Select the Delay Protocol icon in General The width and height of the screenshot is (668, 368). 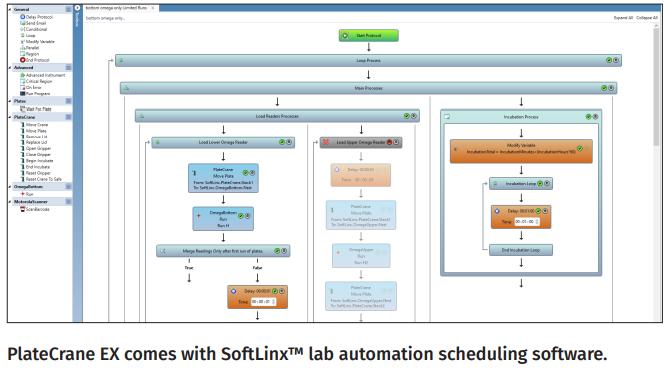pos(23,17)
